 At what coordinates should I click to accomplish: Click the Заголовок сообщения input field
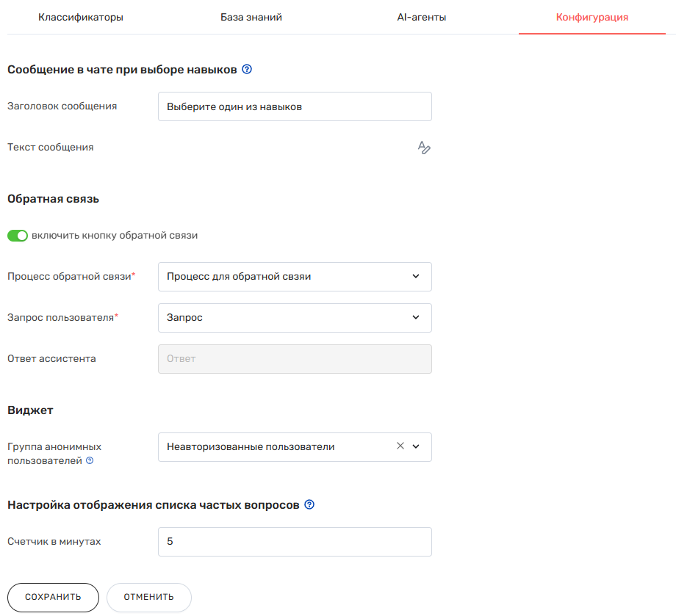pos(295,106)
